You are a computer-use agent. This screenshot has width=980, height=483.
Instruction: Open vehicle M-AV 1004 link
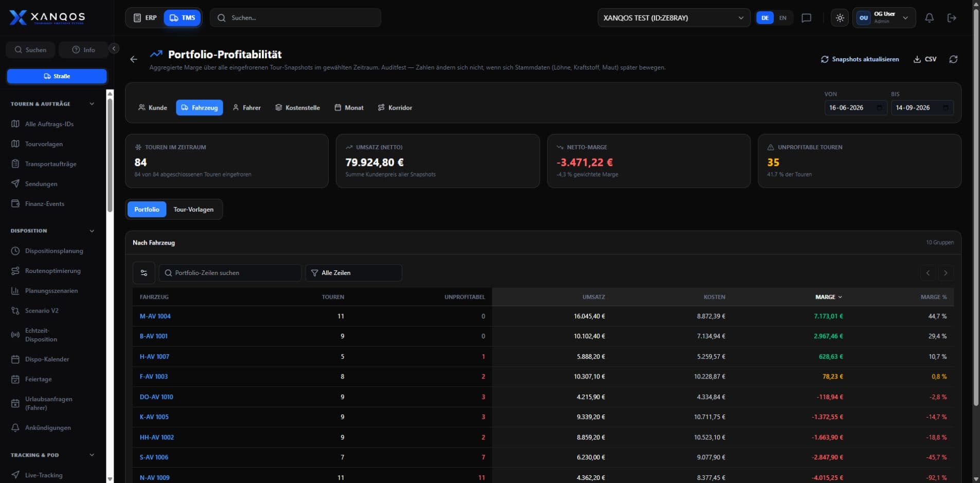[155, 316]
